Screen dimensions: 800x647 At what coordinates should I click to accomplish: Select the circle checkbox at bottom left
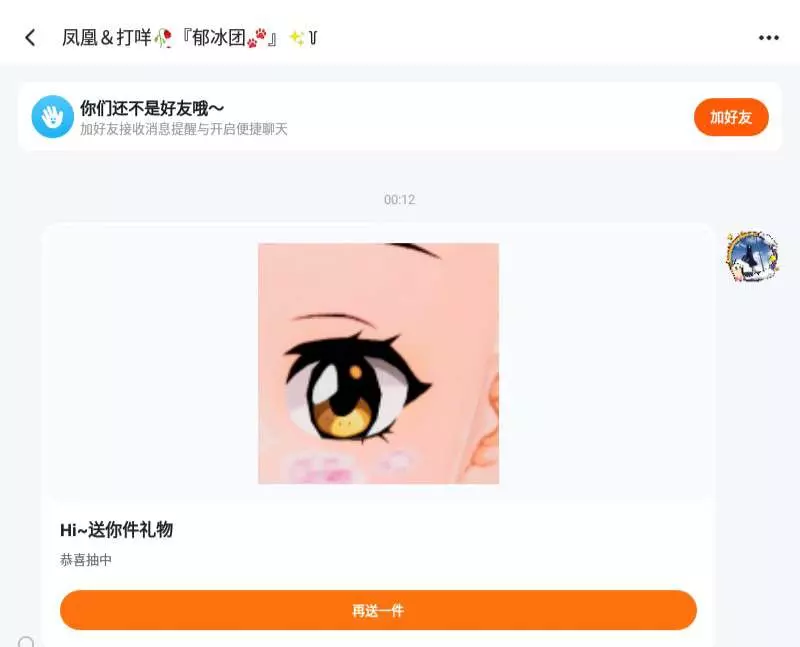click(26, 642)
